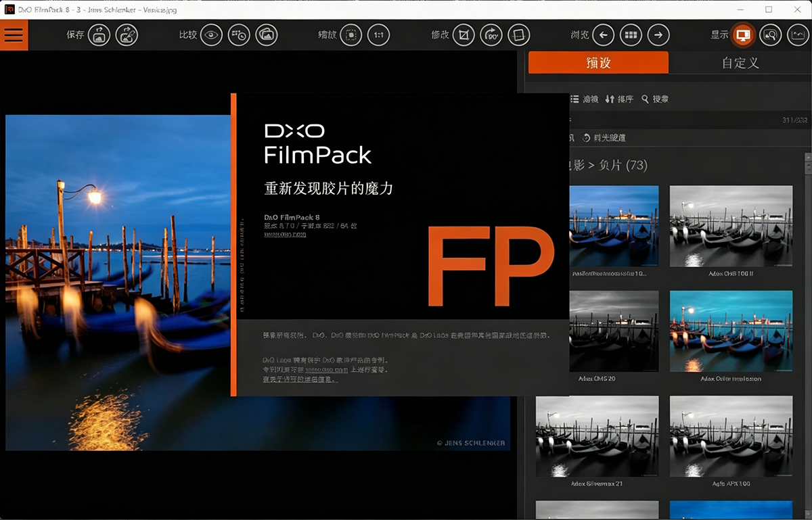Click the side-by-side image compare icon
Image resolution: width=812 pixels, height=520 pixels.
click(267, 35)
